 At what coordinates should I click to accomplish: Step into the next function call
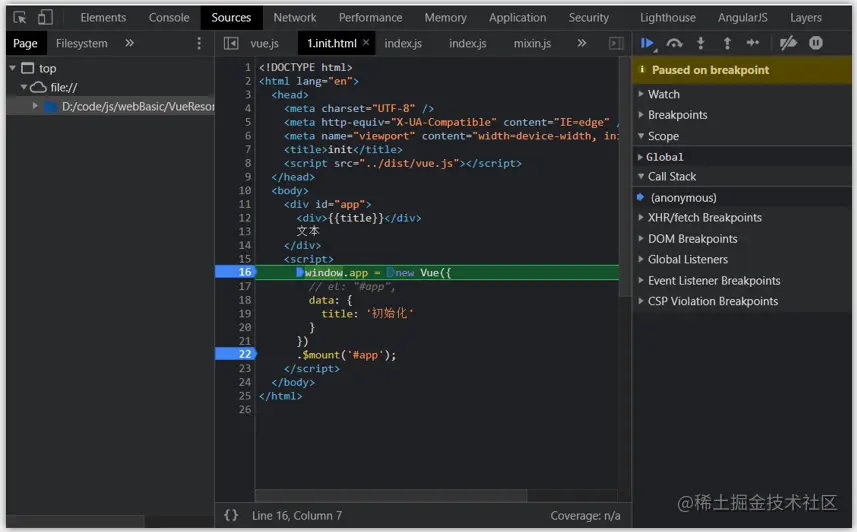701,43
